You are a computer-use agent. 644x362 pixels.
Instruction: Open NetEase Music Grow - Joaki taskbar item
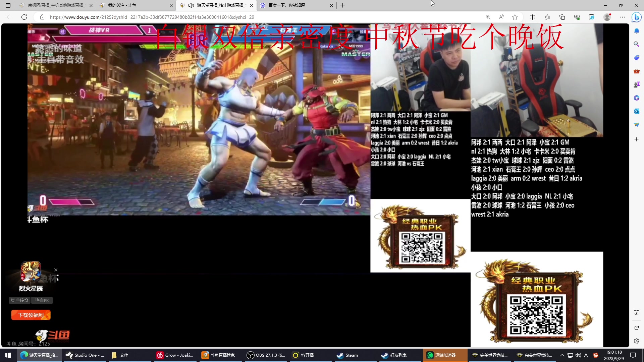[x=175, y=355]
